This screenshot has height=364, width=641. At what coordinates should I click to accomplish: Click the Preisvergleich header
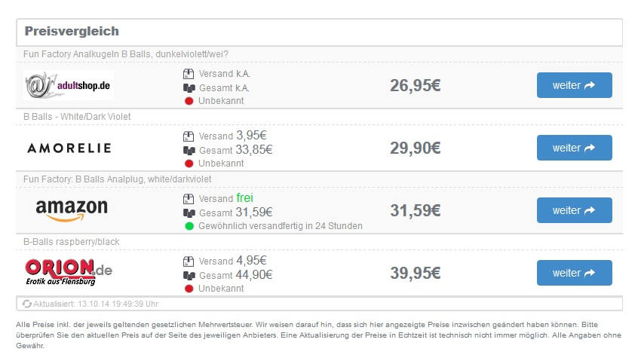72,31
